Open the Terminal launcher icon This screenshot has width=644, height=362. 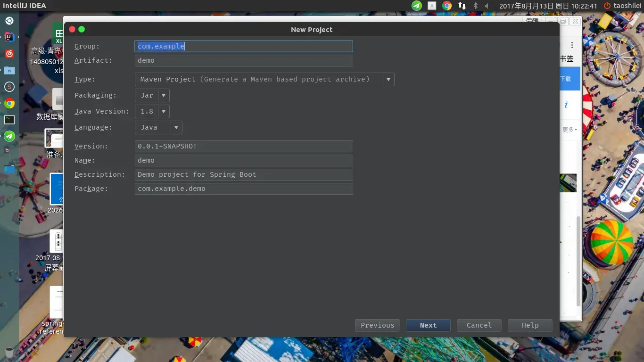[x=9, y=120]
